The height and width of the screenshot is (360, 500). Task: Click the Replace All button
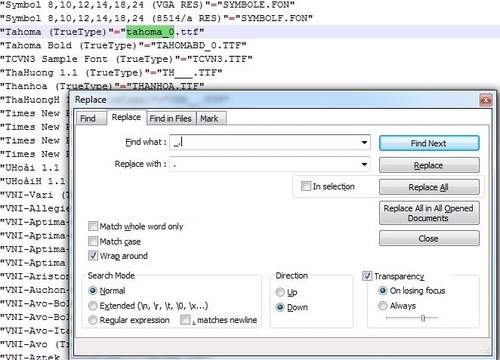point(429,187)
